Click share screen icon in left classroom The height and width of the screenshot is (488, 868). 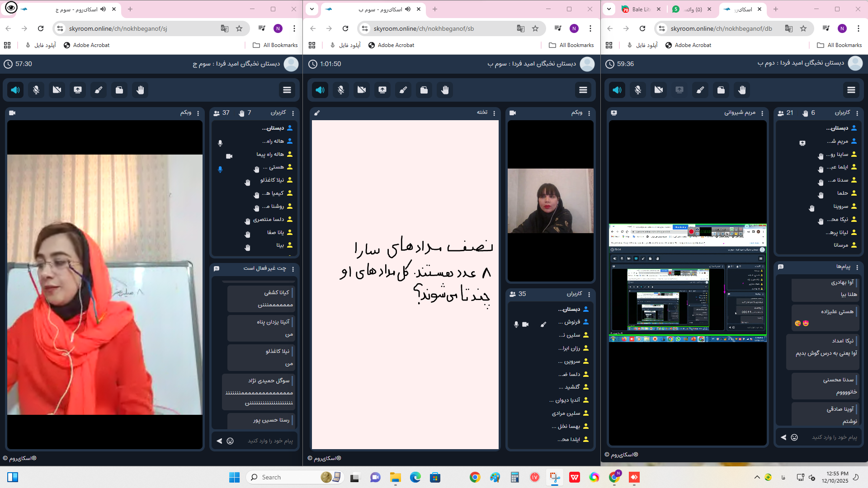pyautogui.click(x=78, y=90)
